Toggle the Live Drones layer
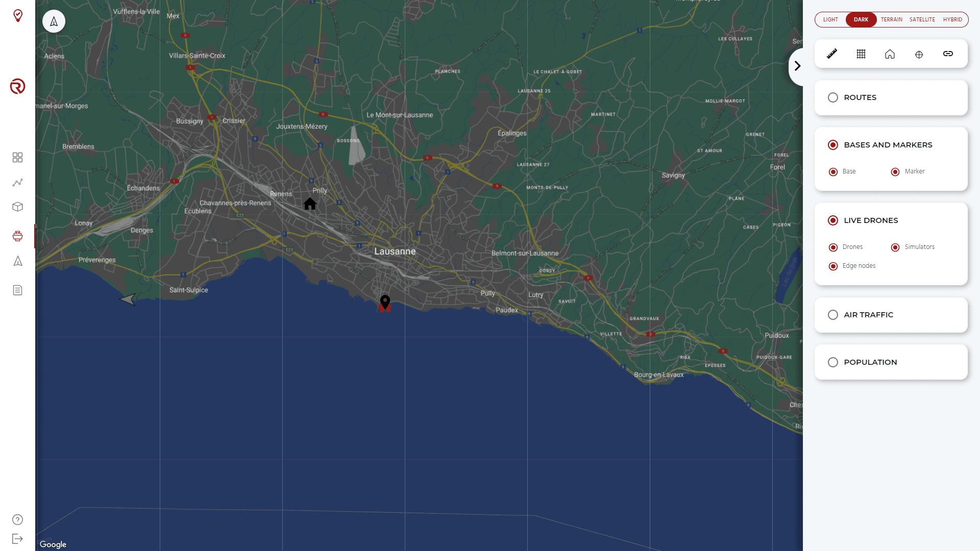 pos(833,220)
